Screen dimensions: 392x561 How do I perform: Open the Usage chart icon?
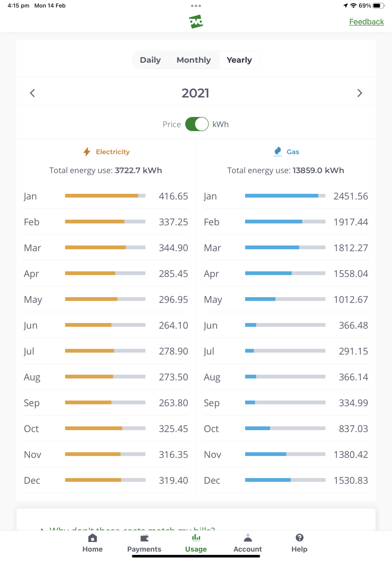click(x=196, y=538)
